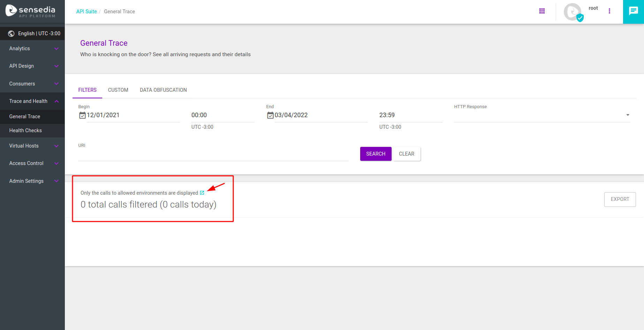
Task: Switch to the Data Obfuscation tab
Action: point(163,90)
